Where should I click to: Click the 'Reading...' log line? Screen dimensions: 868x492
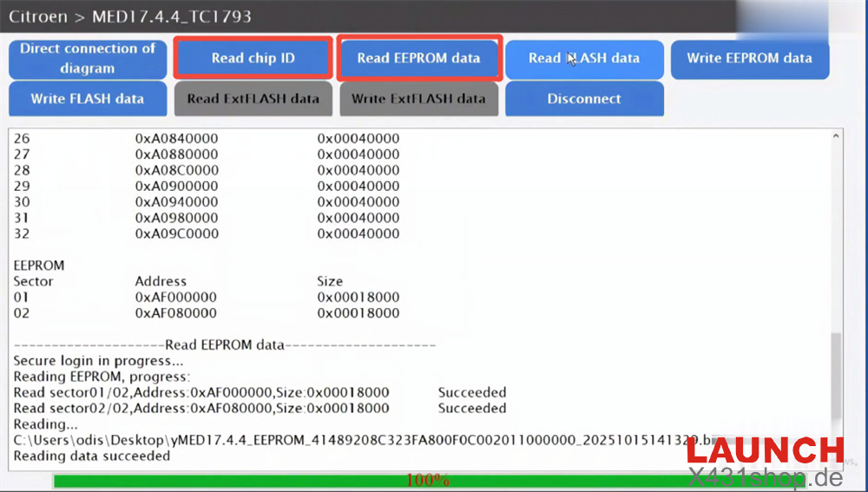[45, 425]
